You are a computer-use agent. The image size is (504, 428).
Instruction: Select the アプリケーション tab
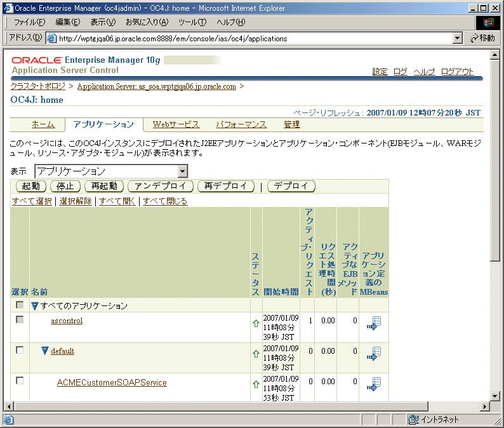[x=103, y=124]
